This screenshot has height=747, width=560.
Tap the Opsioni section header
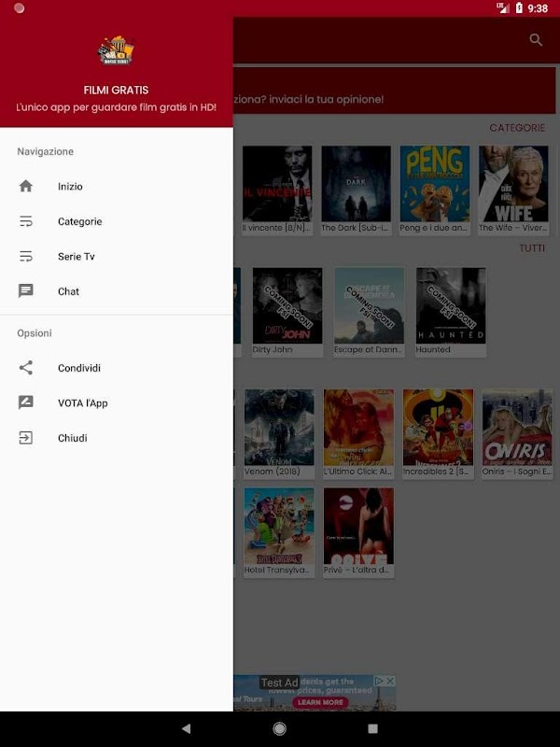[35, 333]
